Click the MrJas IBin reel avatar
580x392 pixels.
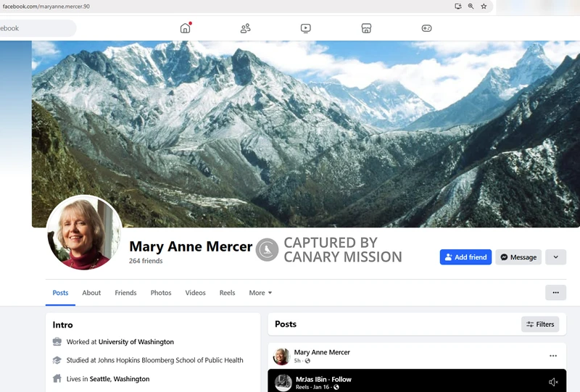pyautogui.click(x=283, y=383)
